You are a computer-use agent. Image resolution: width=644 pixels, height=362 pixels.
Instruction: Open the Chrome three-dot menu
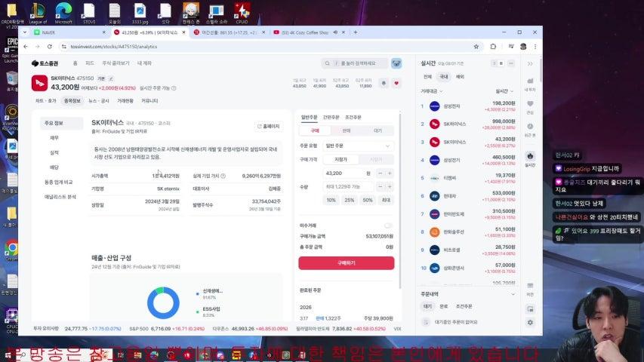[x=535, y=47]
